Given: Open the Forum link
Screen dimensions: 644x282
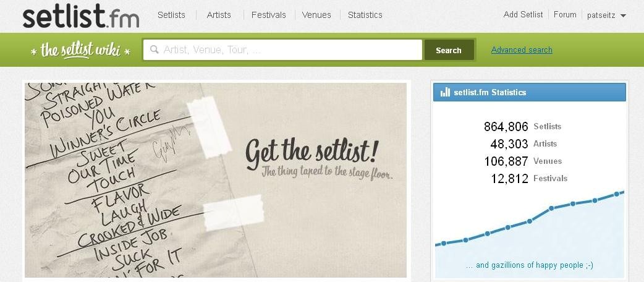Looking at the screenshot, I should 565,14.
